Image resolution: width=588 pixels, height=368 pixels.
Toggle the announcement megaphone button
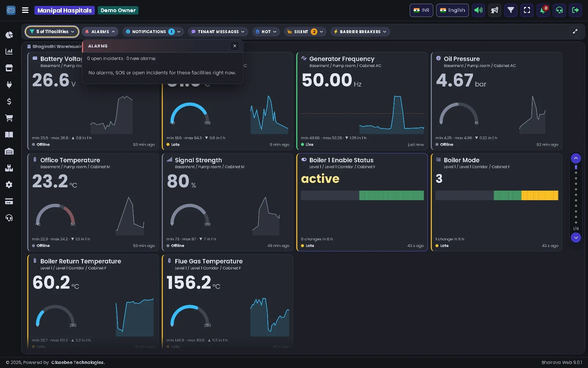[x=495, y=10]
